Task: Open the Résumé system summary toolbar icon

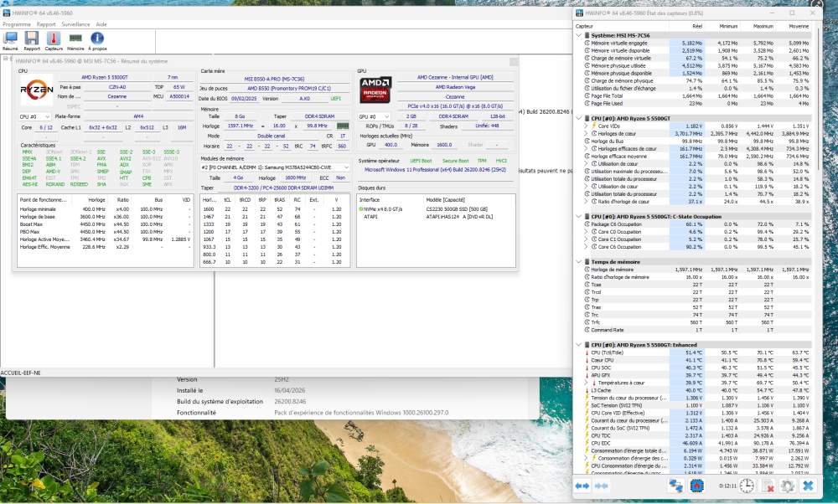Action: point(10,40)
